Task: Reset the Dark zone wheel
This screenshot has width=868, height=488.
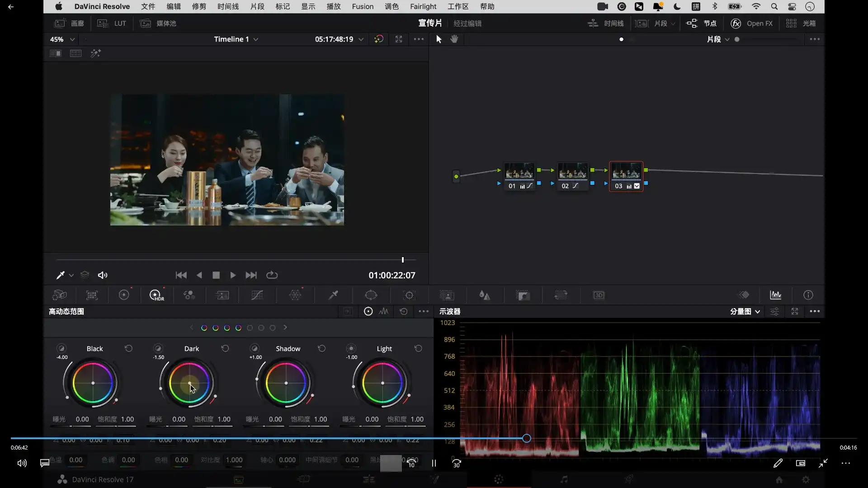Action: pyautogui.click(x=225, y=348)
